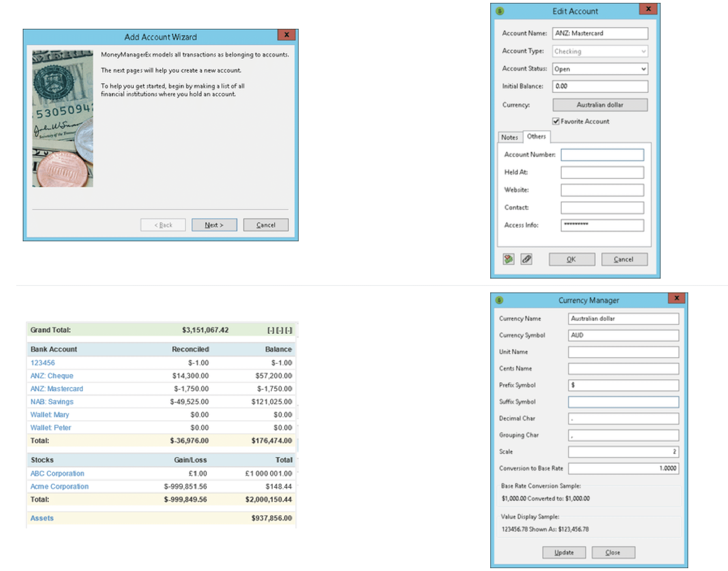
Task: Open the ANZ: Mastercard account link
Action: pyautogui.click(x=57, y=389)
